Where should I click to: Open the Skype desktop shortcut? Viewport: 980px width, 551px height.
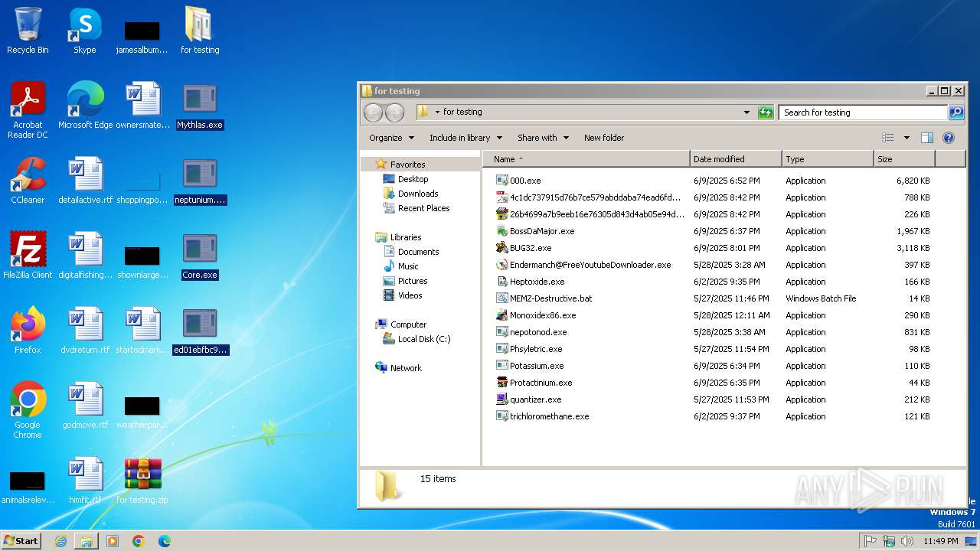(85, 31)
